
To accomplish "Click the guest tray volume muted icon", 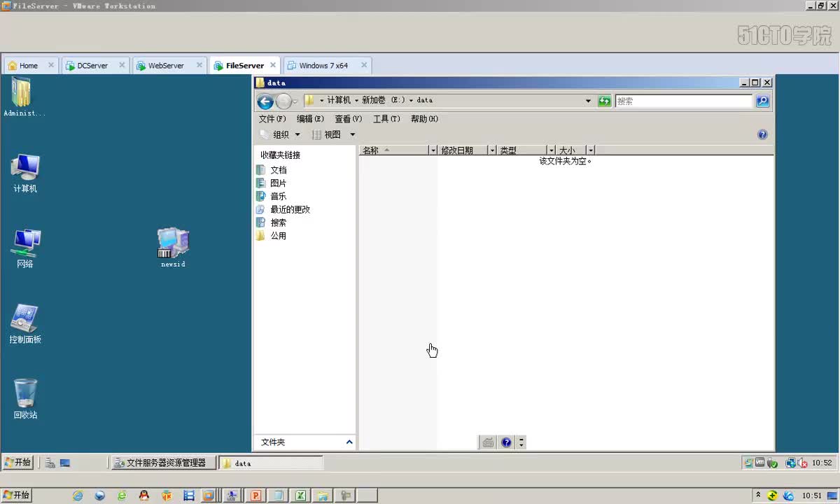I will pyautogui.click(x=803, y=463).
